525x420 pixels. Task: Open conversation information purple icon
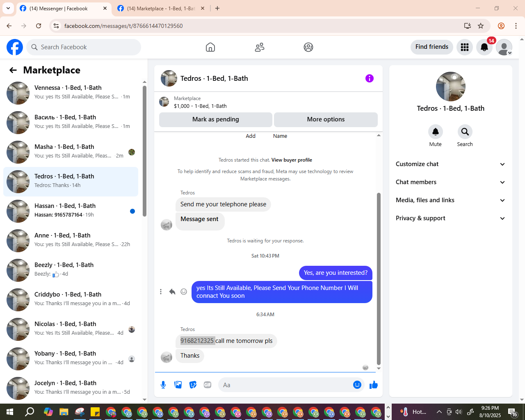(370, 78)
